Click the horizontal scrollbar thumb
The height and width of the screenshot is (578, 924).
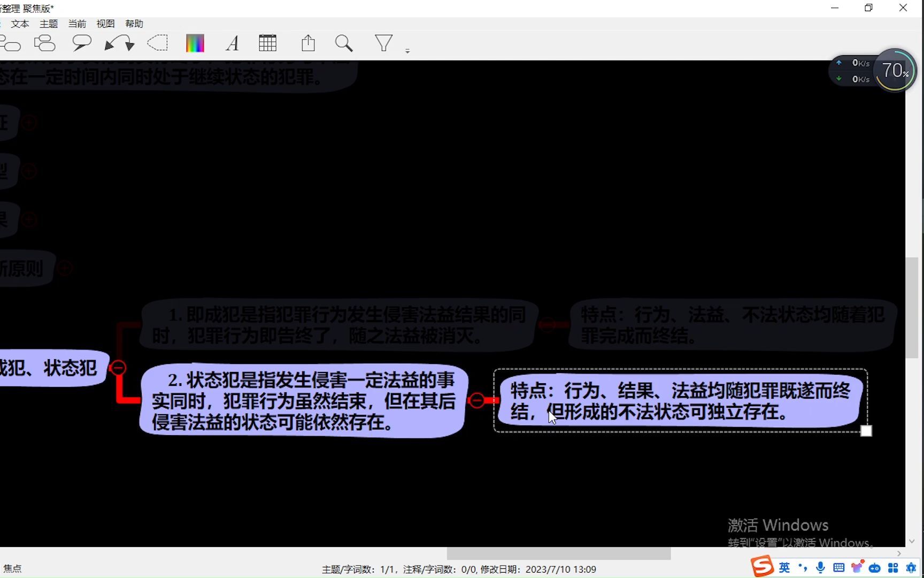(559, 553)
